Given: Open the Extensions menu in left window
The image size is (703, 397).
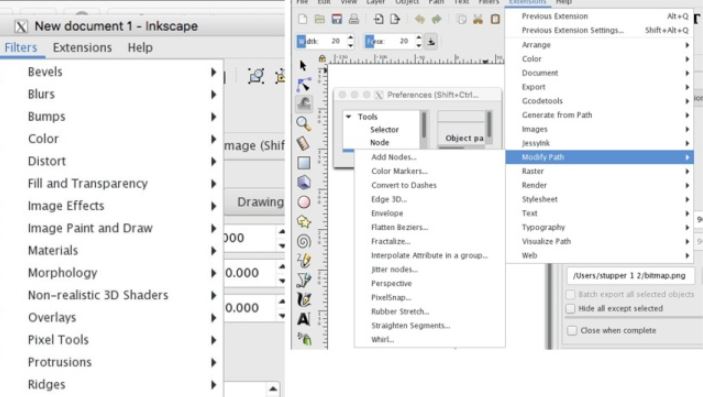Looking at the screenshot, I should pyautogui.click(x=82, y=48).
